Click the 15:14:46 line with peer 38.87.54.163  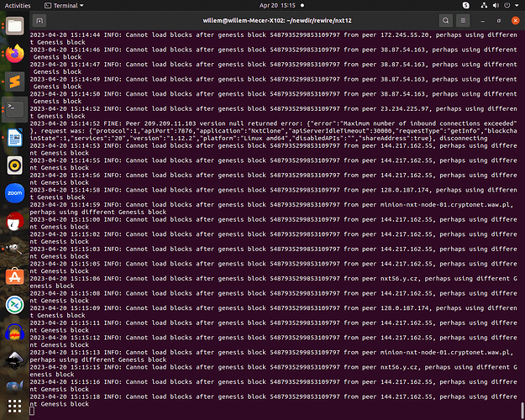273,53
